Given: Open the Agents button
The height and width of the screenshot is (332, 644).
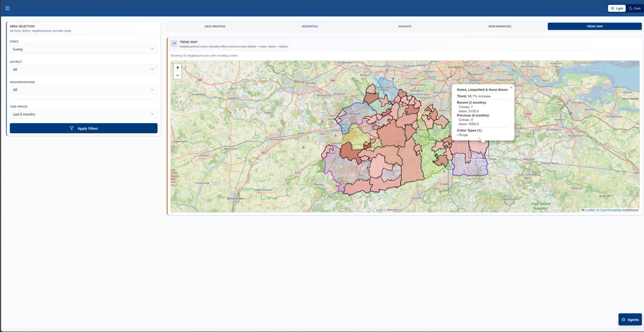Looking at the screenshot, I should point(630,319).
